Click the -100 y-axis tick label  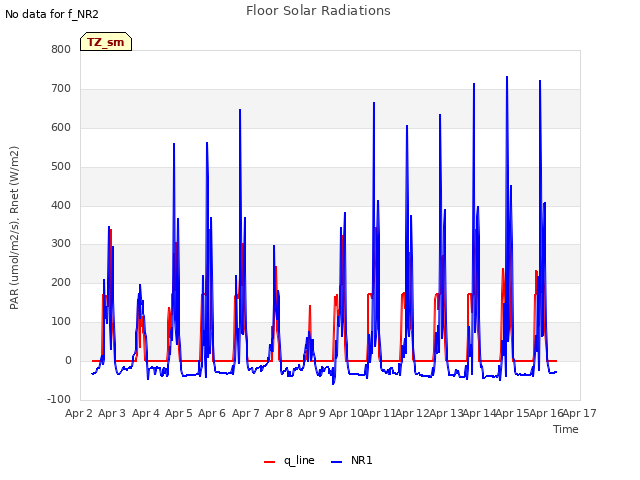point(59,399)
